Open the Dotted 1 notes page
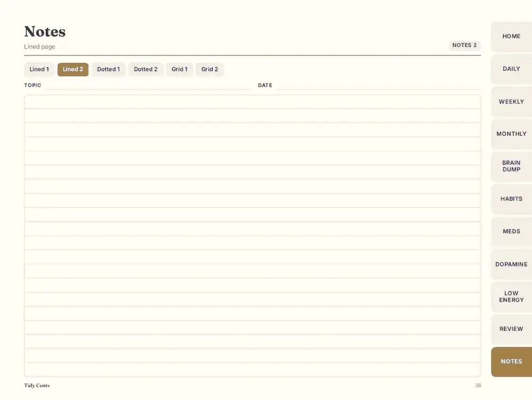 [109, 69]
